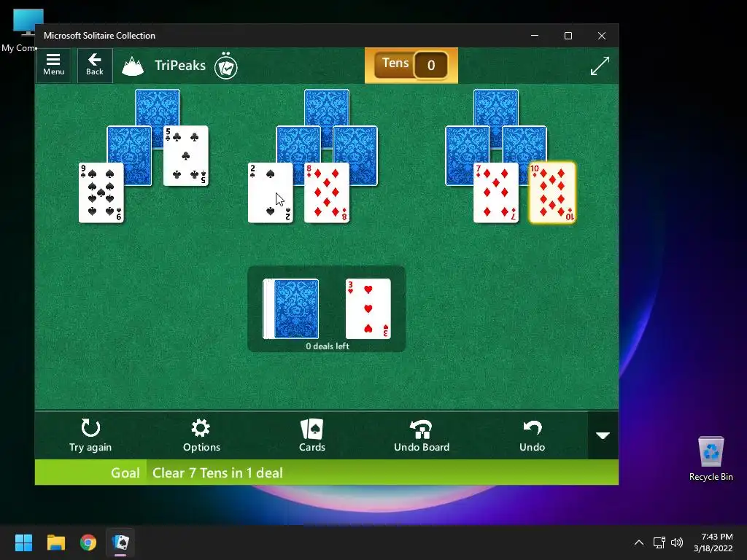
Task: Select the 9 of spades card
Action: pos(101,192)
